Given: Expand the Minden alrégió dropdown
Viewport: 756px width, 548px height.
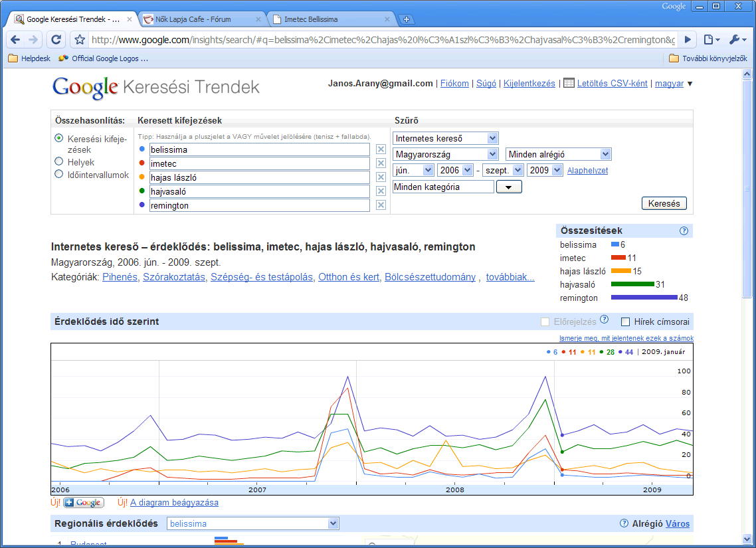Looking at the screenshot, I should pyautogui.click(x=558, y=154).
